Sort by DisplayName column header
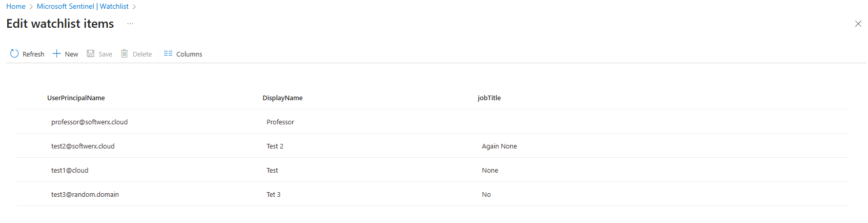Viewport: 868px width, 223px height. click(282, 98)
